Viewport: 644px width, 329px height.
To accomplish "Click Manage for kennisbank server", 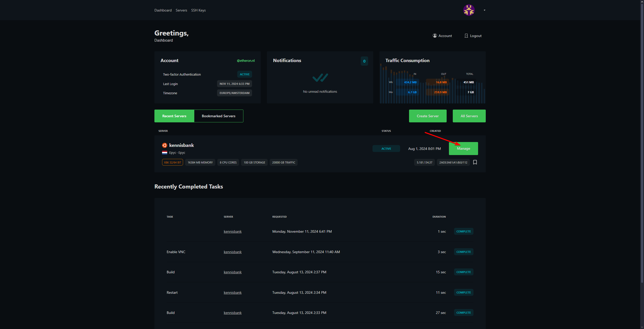I will 463,148.
